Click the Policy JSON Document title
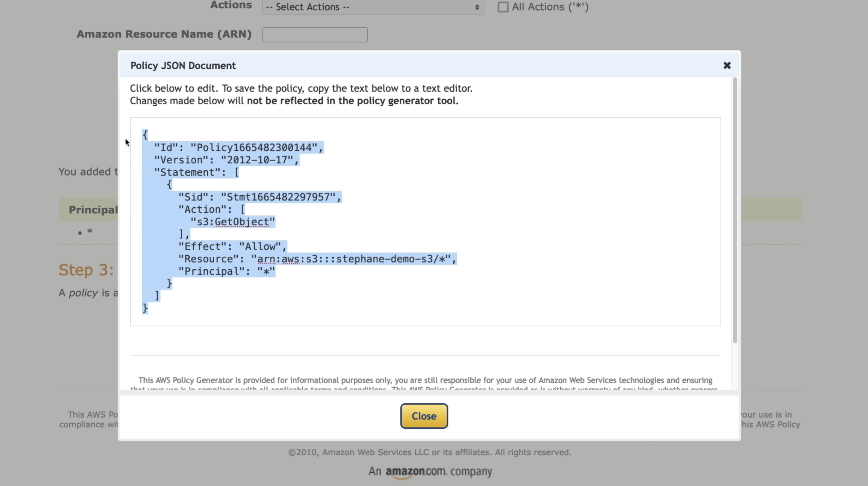868x486 pixels. click(183, 66)
